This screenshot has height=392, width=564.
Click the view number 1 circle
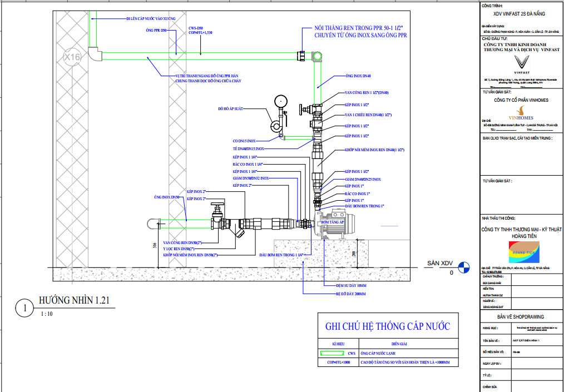(x=24, y=308)
